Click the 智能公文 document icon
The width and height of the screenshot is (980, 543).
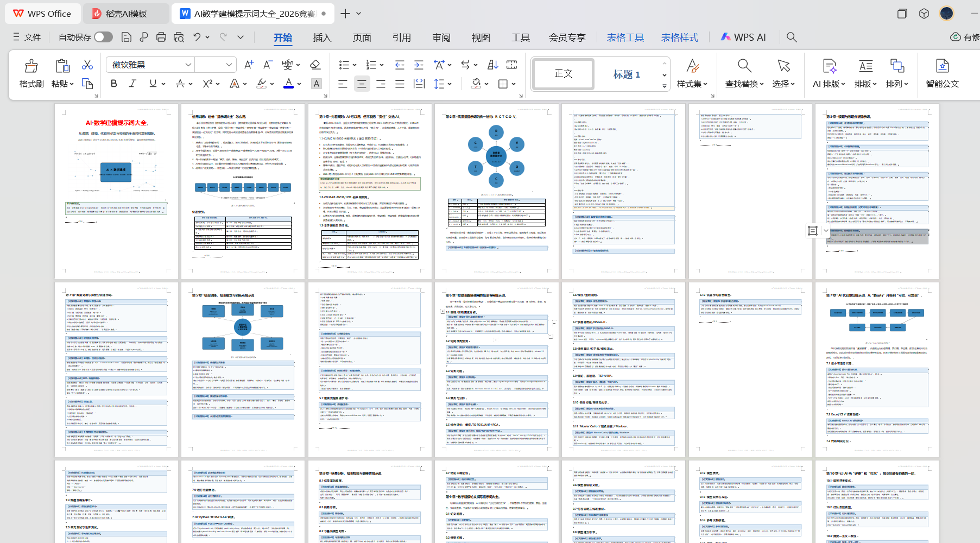coord(943,66)
